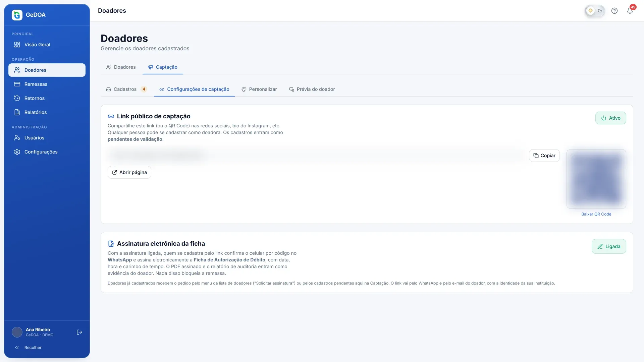Open Relatórios sidebar entry

click(47, 112)
